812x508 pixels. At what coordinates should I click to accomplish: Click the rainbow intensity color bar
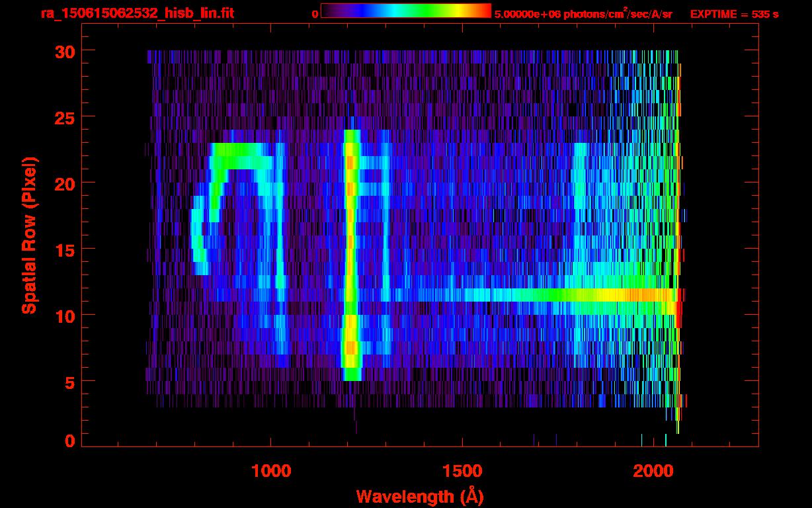406,11
